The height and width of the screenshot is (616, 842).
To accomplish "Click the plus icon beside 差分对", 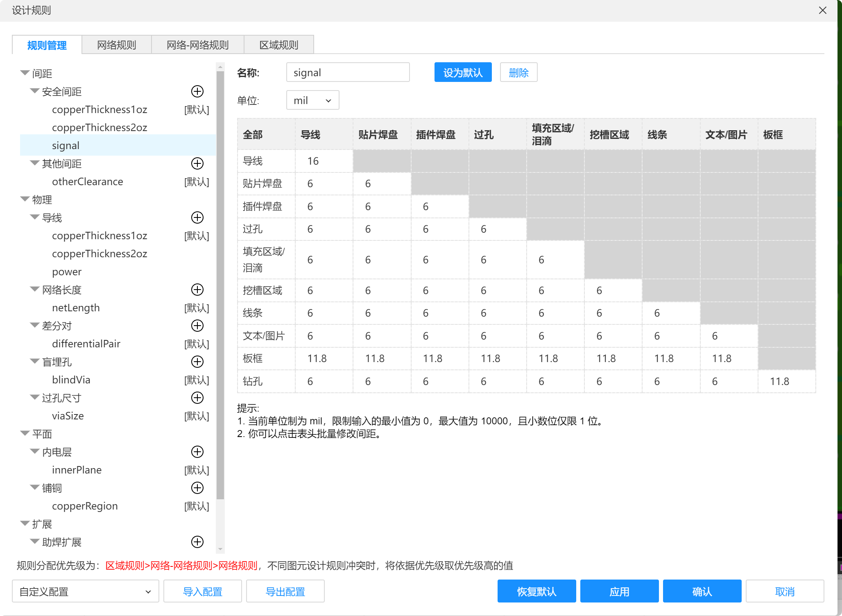I will (x=197, y=326).
